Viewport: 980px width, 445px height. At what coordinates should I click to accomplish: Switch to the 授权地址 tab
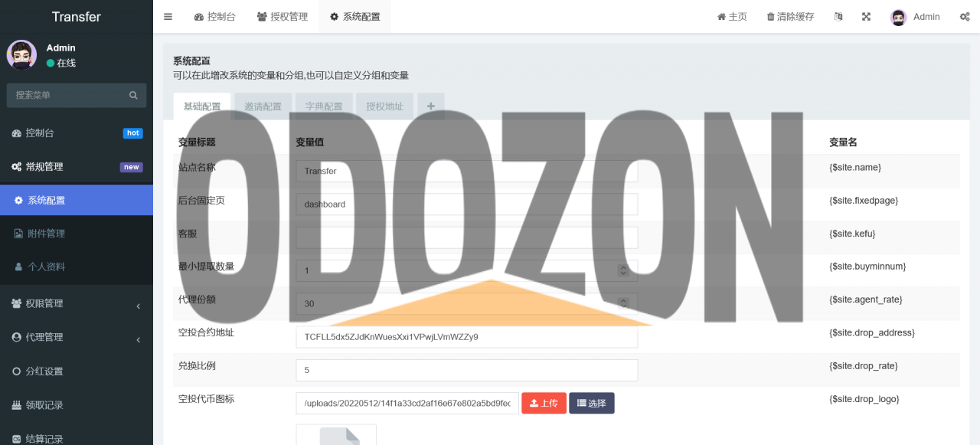(x=384, y=106)
